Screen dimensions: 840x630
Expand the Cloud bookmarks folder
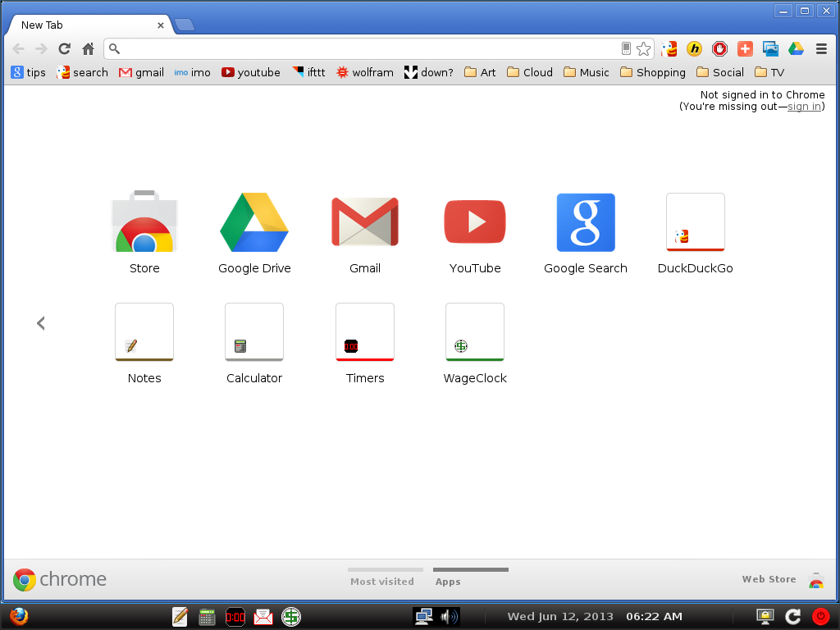(530, 72)
